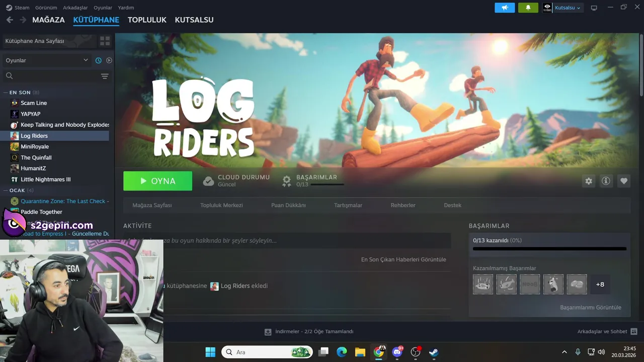
Task: Open Chrome from taskbar
Action: coord(378,352)
